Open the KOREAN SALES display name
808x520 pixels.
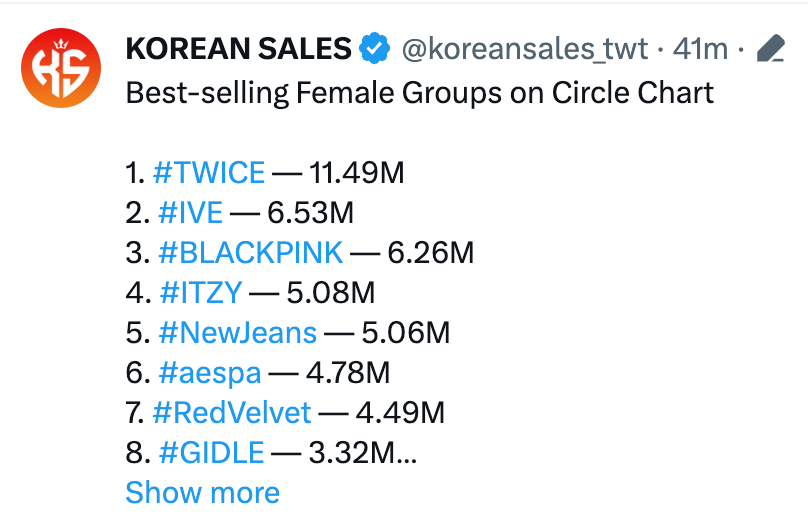(238, 47)
